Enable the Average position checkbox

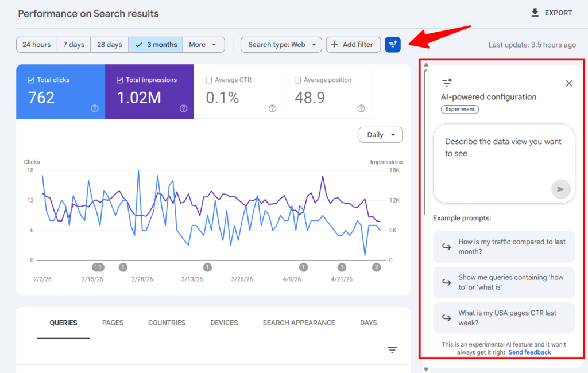coord(298,80)
